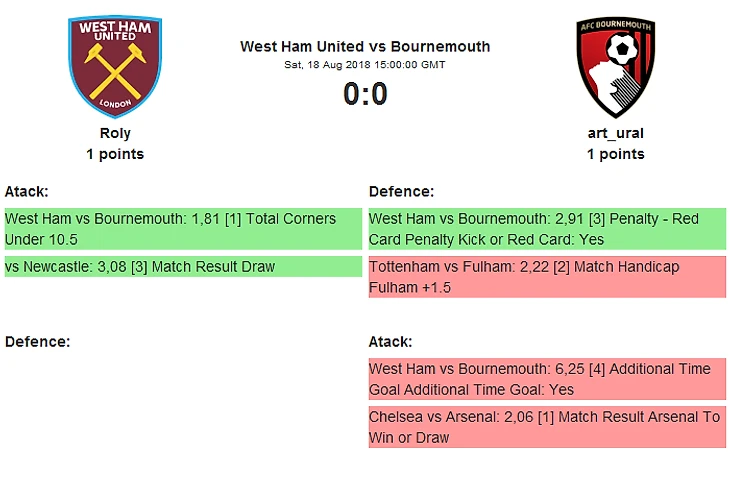This screenshot has height=480, width=730.
Task: Click the West Ham United crest logo
Action: tap(115, 67)
